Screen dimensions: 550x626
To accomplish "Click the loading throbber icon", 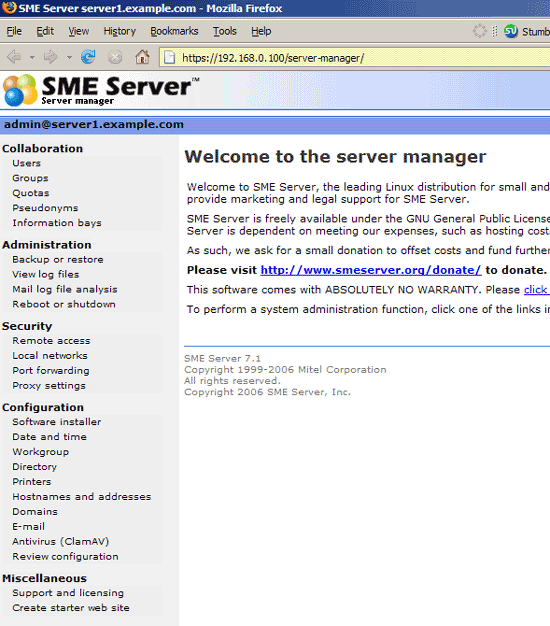I will point(479,31).
